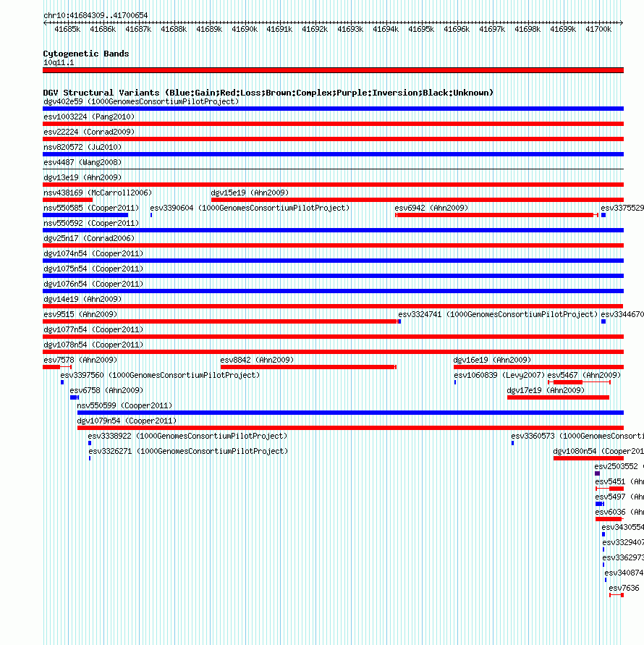Click the chr10:41684309..41700654 region label
The height and width of the screenshot is (645, 644).
pos(96,15)
